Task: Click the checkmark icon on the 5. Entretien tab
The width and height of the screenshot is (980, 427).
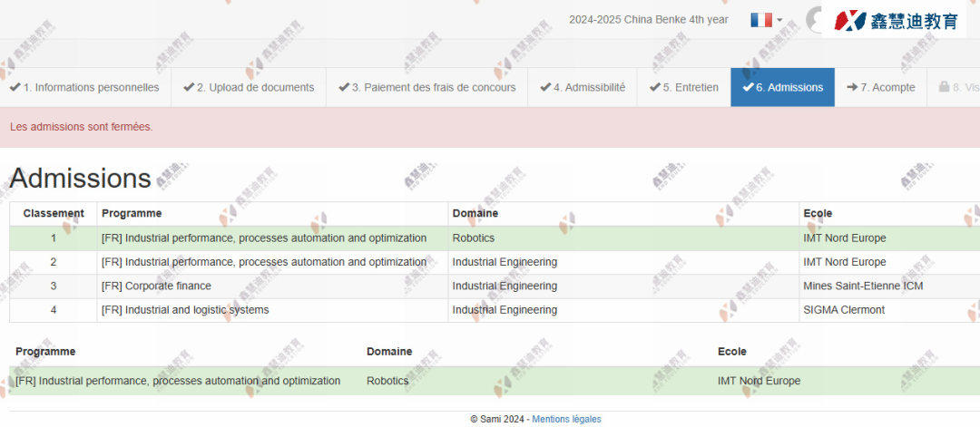Action: pos(655,87)
